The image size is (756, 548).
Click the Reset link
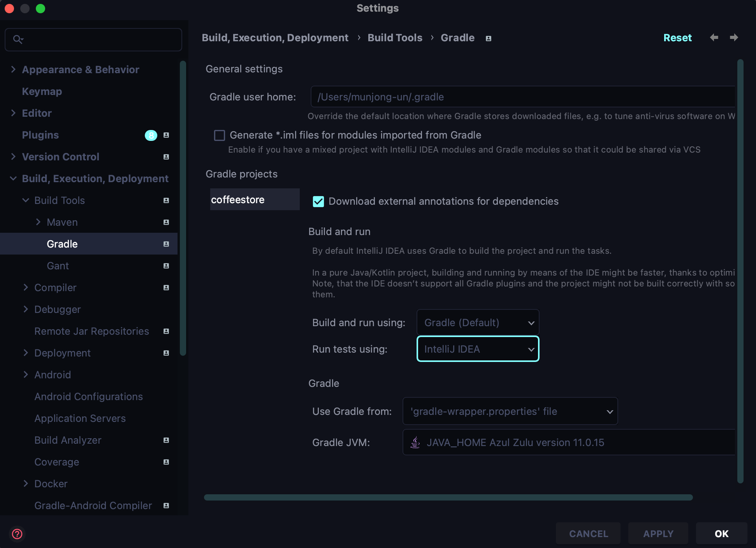pyautogui.click(x=677, y=38)
